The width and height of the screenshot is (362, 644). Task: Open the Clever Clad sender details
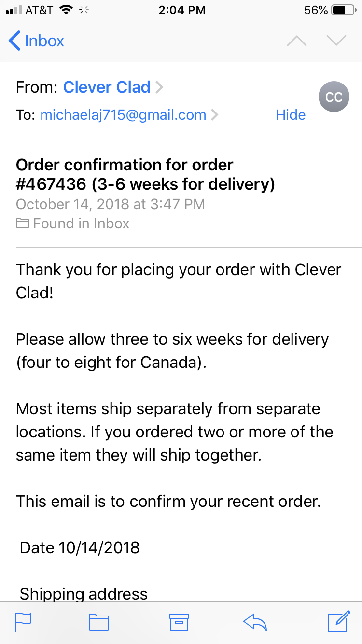tap(107, 87)
